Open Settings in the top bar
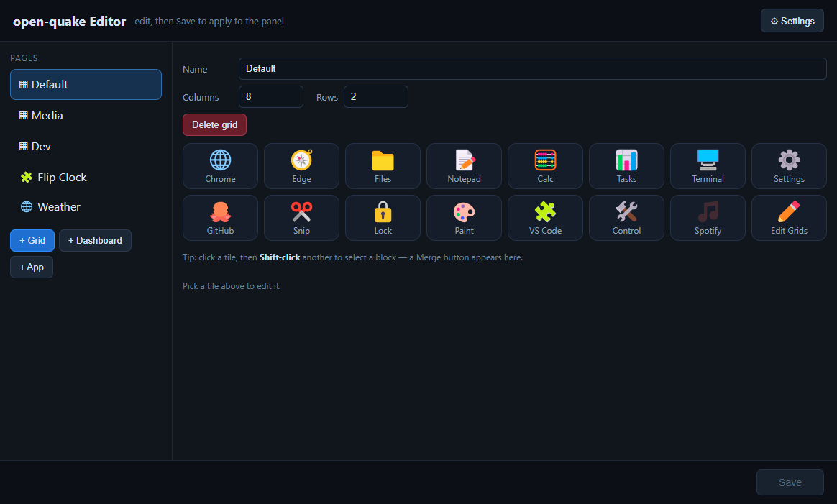Screen dimensions: 837x504 pyautogui.click(x=792, y=21)
